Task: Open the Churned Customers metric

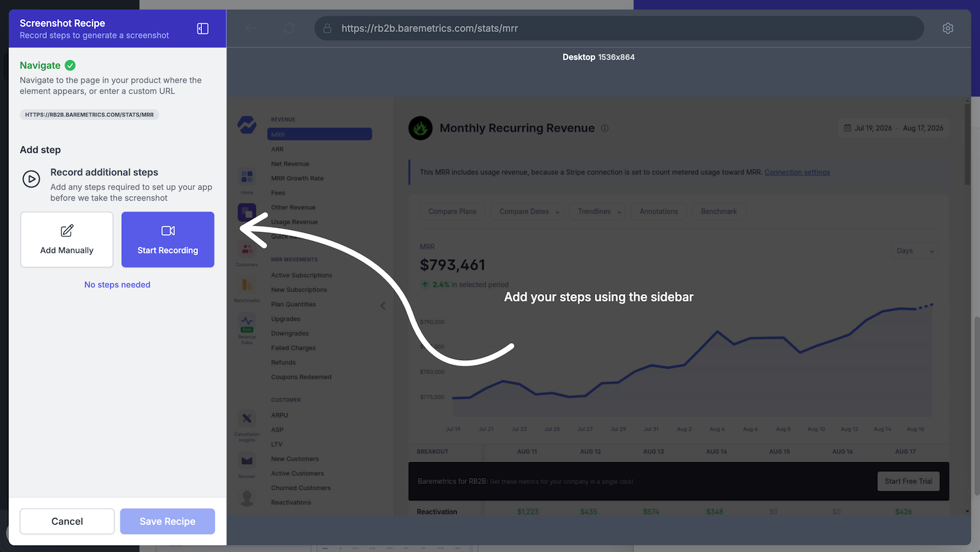Action: (x=301, y=488)
